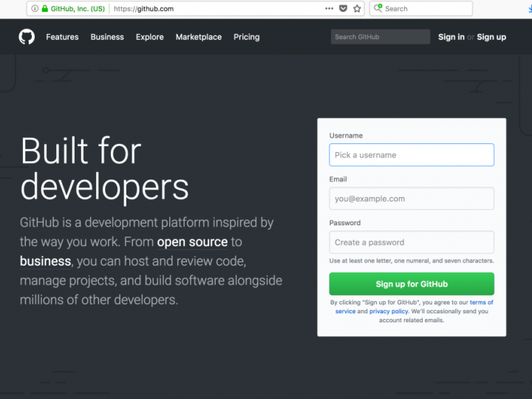
Task: Open the Marketplace navigation link
Action: click(x=199, y=37)
